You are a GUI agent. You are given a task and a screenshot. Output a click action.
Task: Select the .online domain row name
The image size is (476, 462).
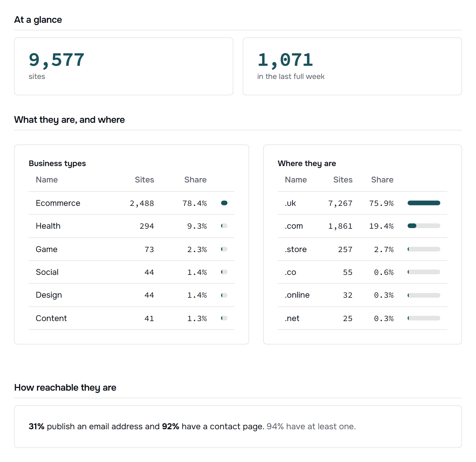click(297, 295)
